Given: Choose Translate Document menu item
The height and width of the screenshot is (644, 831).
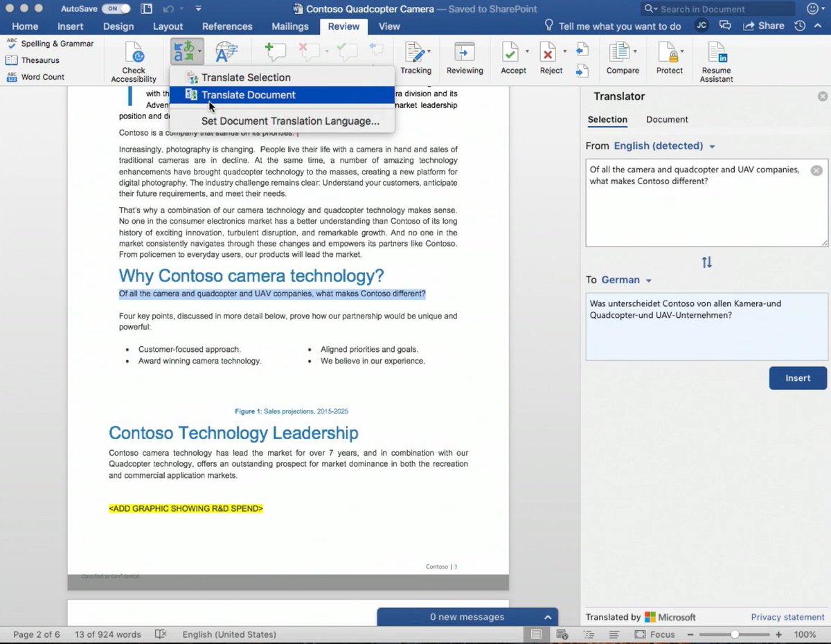Looking at the screenshot, I should (282, 95).
